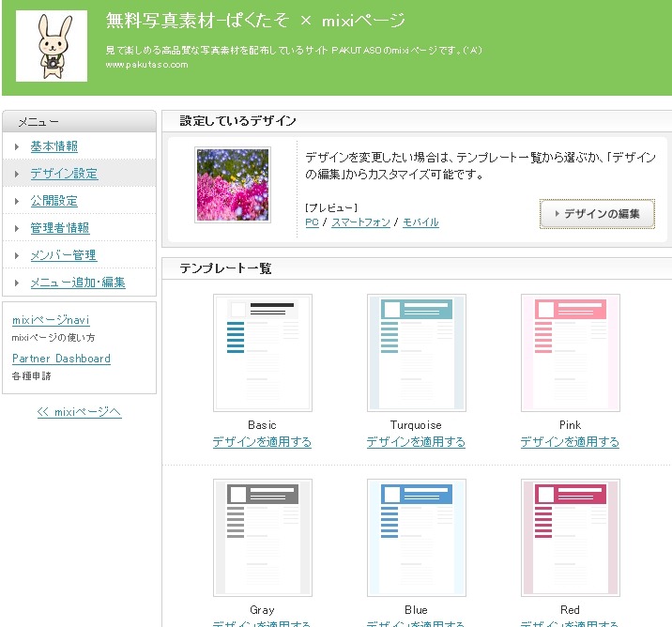The height and width of the screenshot is (627, 672).
Task: Click arrow bullet beside デザイン設定
Action: coord(17,174)
